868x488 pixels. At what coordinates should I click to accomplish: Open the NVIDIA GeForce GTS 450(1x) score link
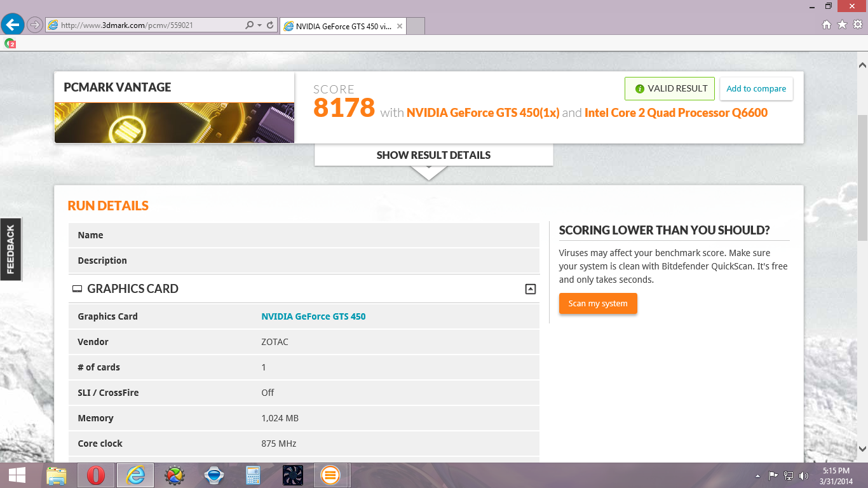tap(483, 112)
